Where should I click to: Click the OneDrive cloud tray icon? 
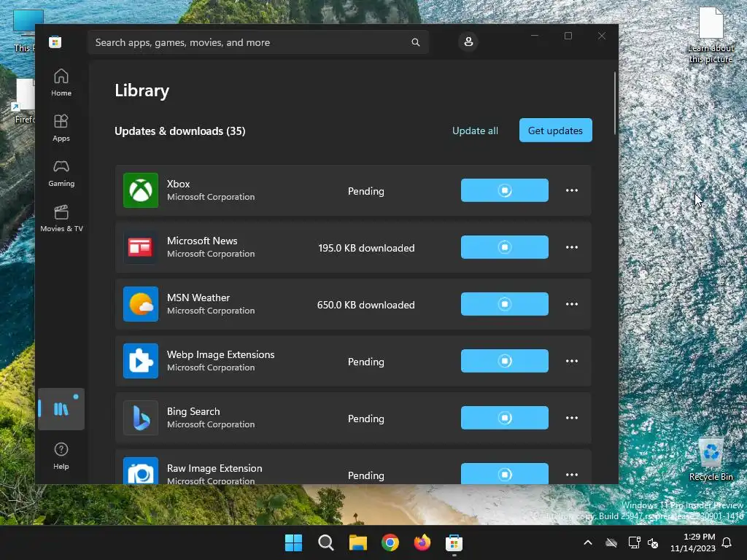click(x=611, y=542)
